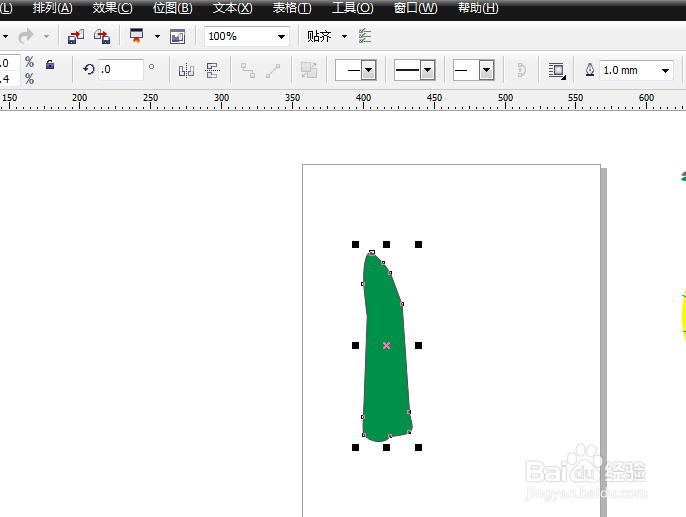Click the top-left selection handle
The height and width of the screenshot is (517, 686).
tap(355, 245)
